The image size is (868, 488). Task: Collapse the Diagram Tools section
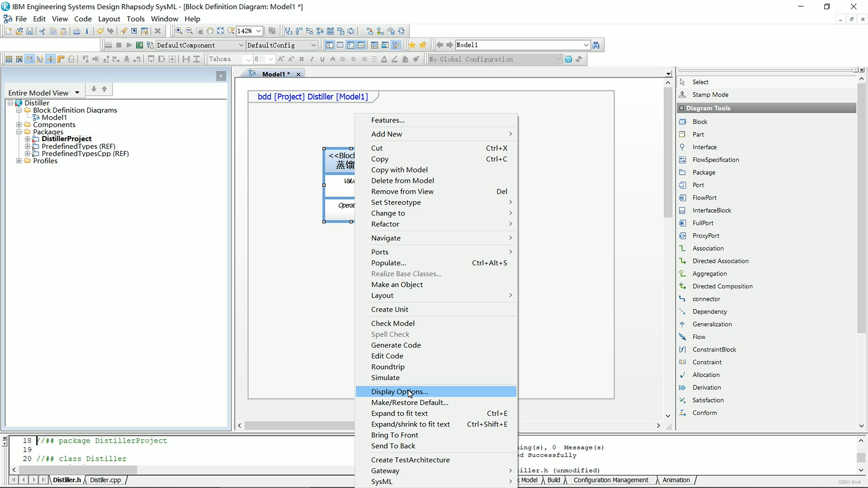pyautogui.click(x=681, y=108)
